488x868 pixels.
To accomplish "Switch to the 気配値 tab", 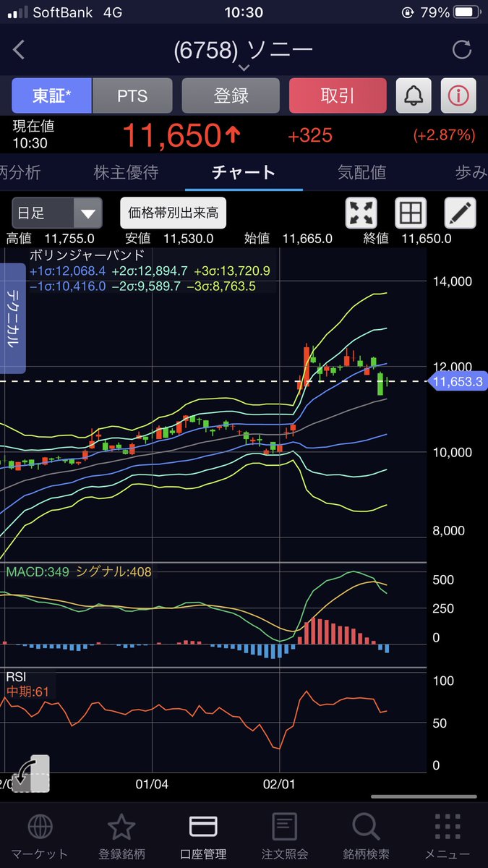I will pos(361,172).
